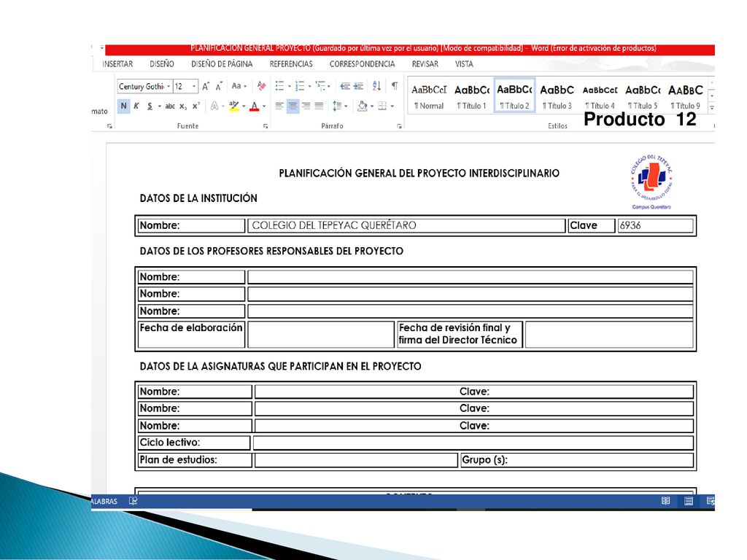Switch to INSERTAR tab
The image size is (747, 560).
pyautogui.click(x=117, y=64)
